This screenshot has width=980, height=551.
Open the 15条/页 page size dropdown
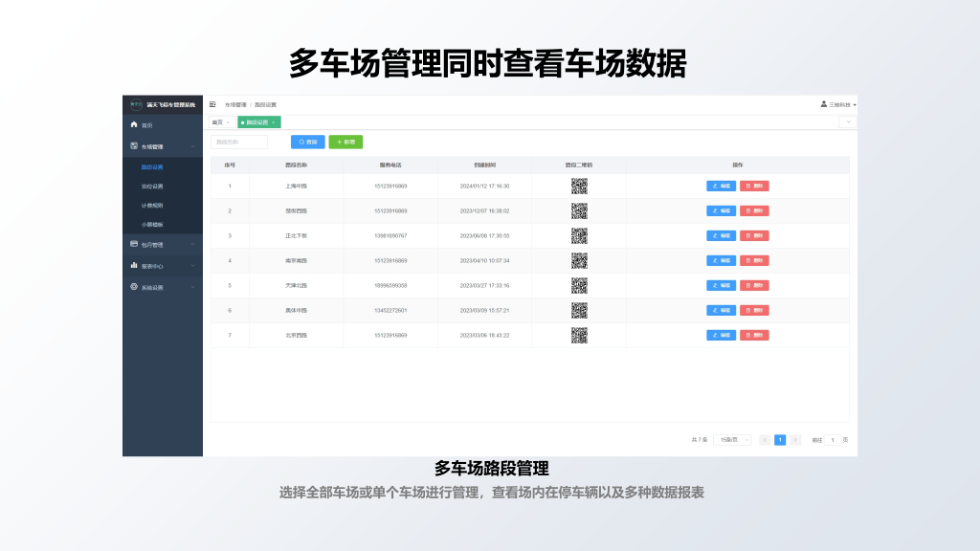coord(732,440)
